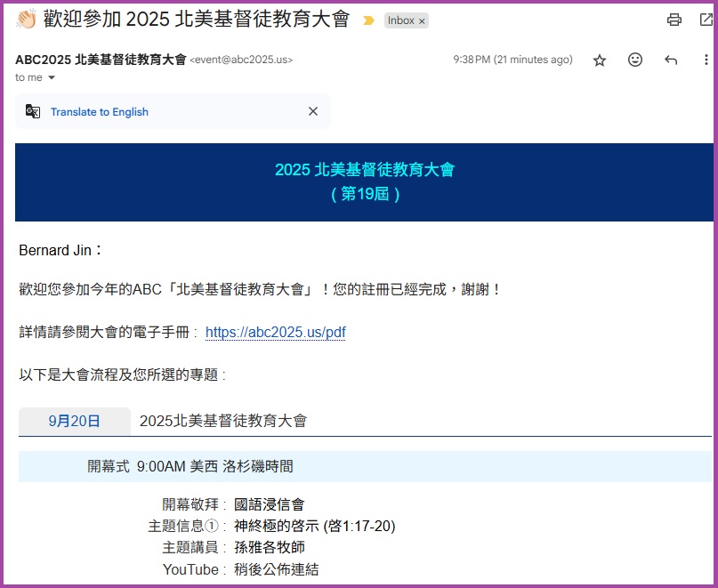The image size is (718, 588).
Task: Click the Translate to English link
Action: click(100, 112)
